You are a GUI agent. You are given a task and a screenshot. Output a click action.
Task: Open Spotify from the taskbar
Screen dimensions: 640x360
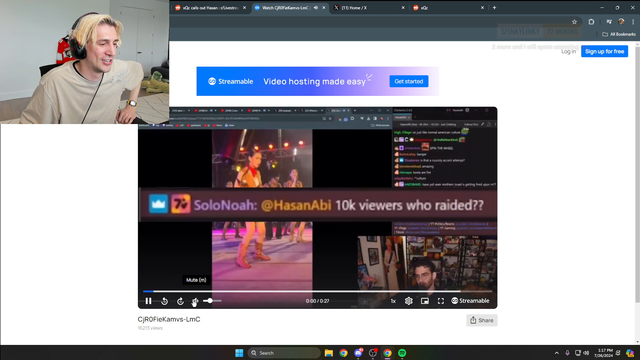(402, 353)
